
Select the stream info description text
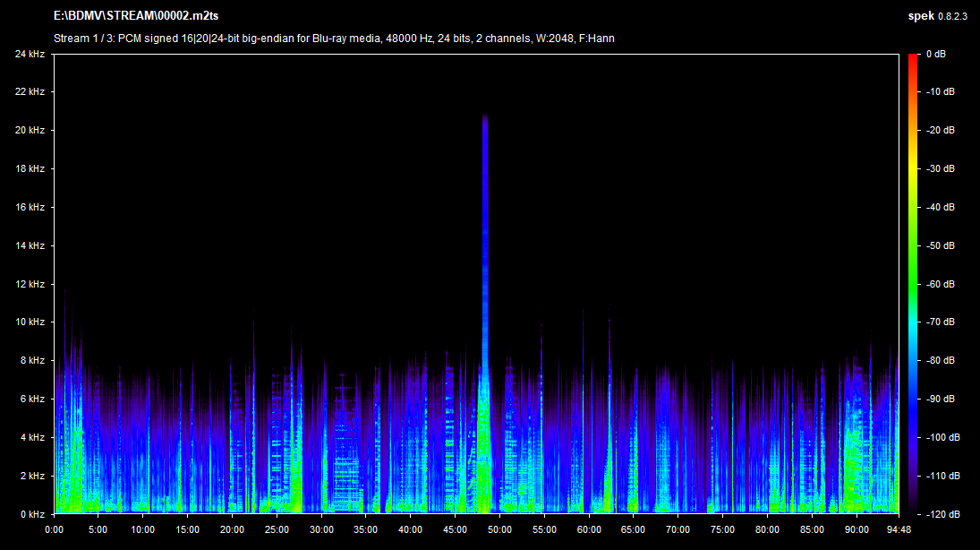[334, 39]
